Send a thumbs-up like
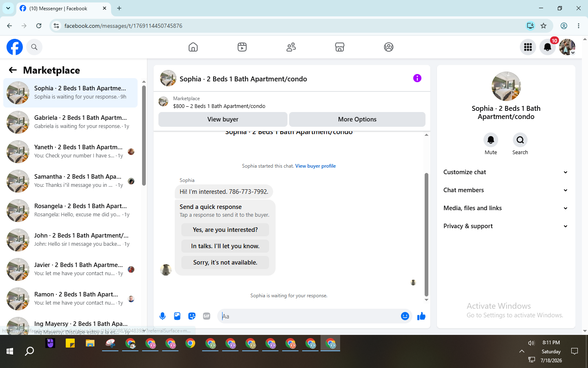The image size is (588, 368). [x=421, y=316]
